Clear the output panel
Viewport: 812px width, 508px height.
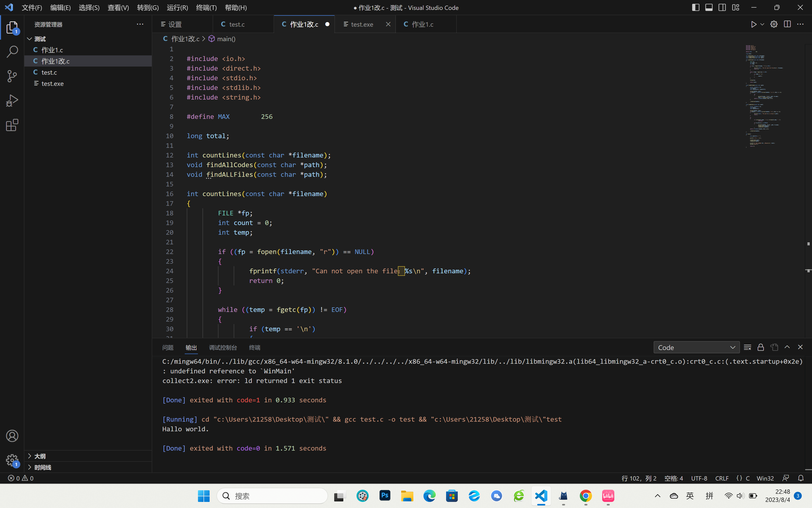click(747, 347)
